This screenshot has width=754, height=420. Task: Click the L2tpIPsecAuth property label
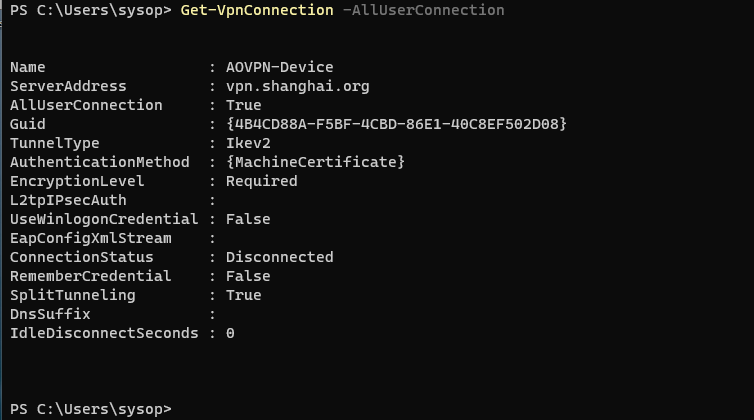coord(68,200)
